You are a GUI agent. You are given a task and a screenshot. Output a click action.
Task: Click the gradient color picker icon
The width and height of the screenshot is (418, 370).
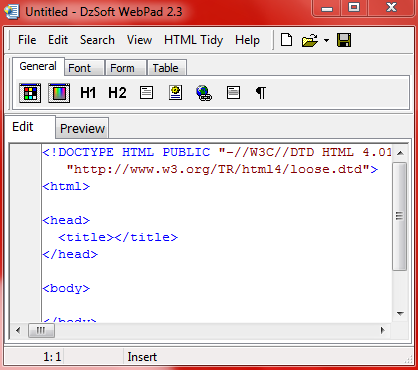pyautogui.click(x=59, y=93)
